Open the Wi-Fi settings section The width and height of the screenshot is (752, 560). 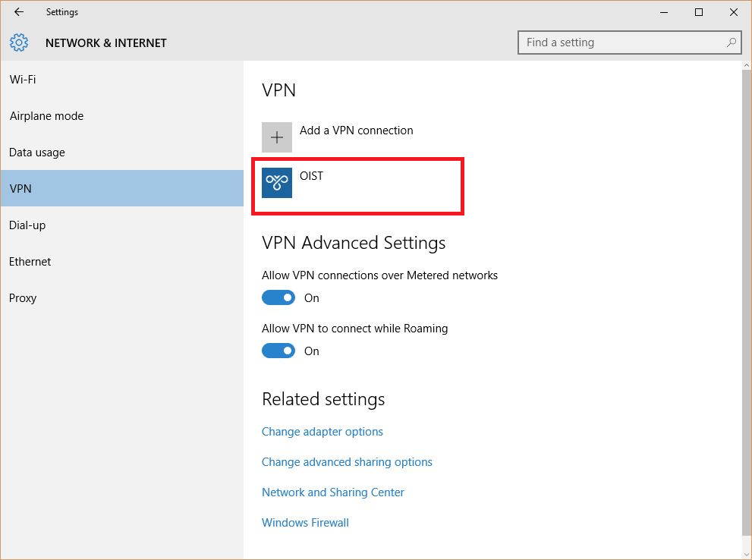23,80
